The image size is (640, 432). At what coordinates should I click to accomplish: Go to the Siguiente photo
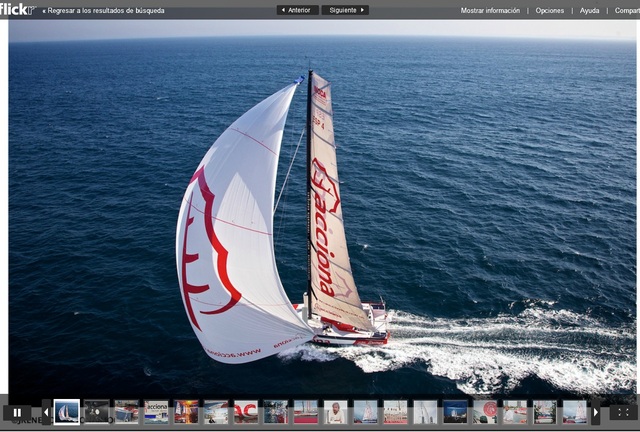click(345, 10)
